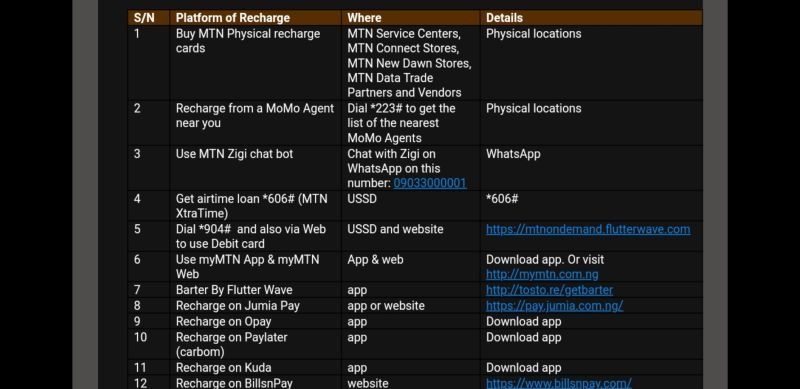Select "Barter By Flutter Wave" cell
The height and width of the screenshot is (389, 800).
(x=256, y=290)
